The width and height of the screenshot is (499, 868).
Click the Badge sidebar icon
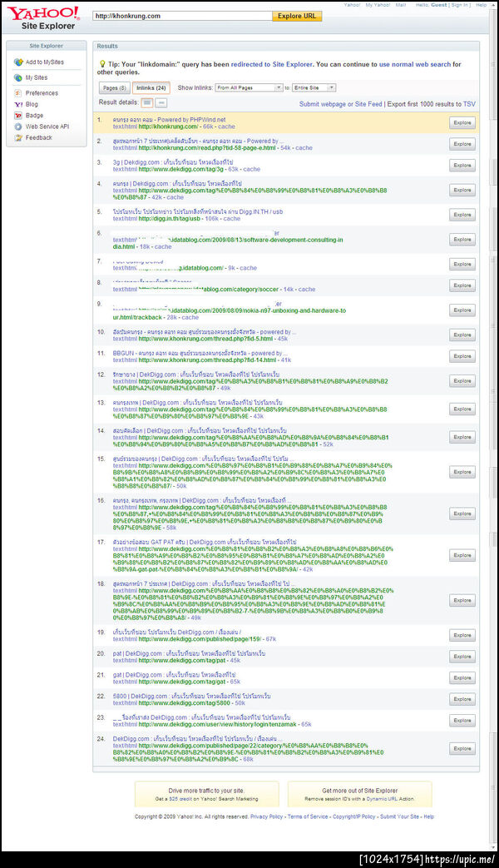(x=18, y=115)
